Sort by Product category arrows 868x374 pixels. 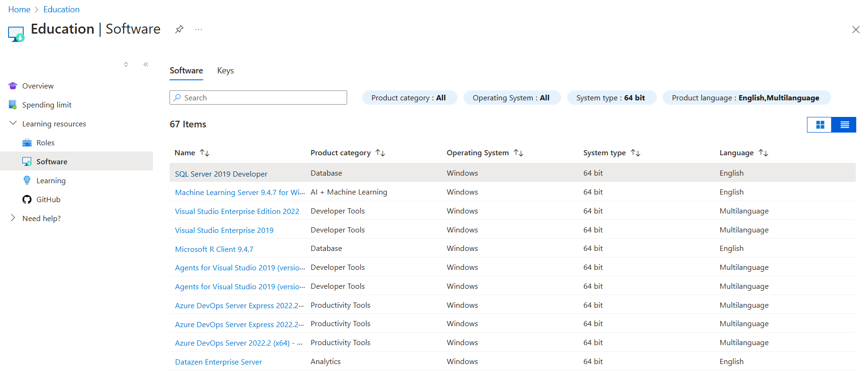point(380,152)
